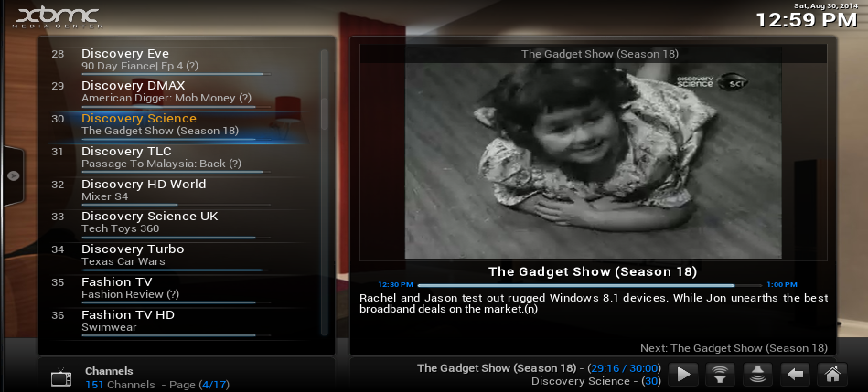Click the channel-down broadcast icon

pos(757,374)
